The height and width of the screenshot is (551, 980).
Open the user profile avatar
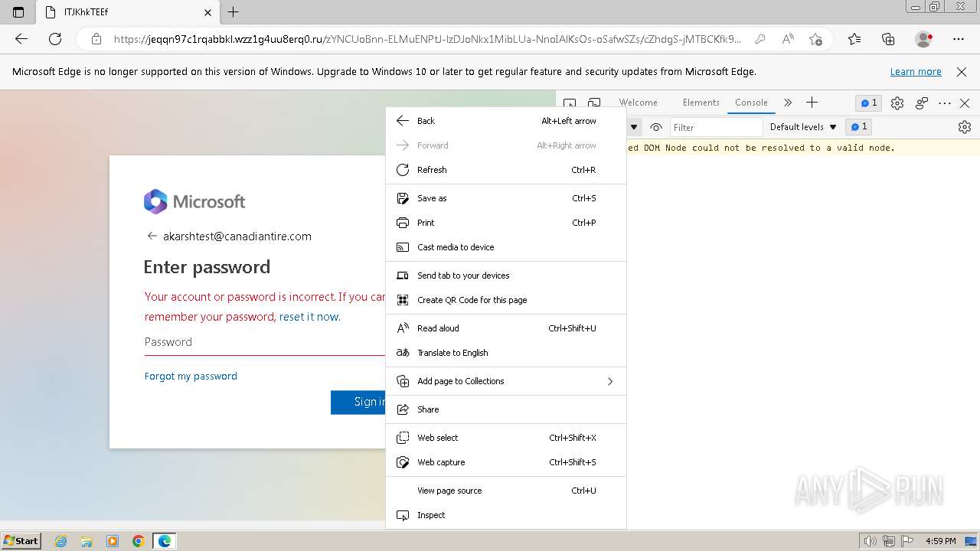[x=923, y=39]
